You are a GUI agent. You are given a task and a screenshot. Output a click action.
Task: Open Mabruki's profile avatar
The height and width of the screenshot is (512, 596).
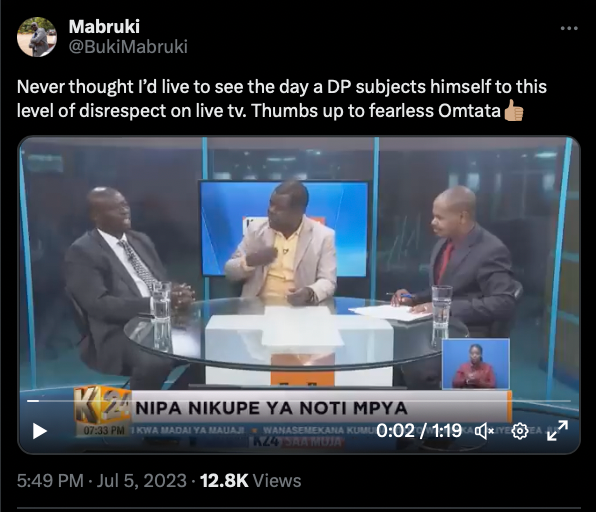pyautogui.click(x=37, y=37)
